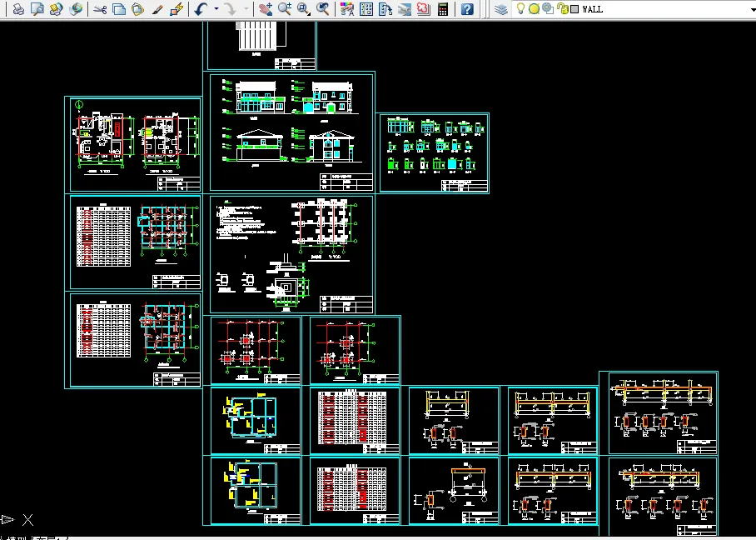Expand the Redo history dropdown arrow
756x540 pixels.
[x=246, y=8]
